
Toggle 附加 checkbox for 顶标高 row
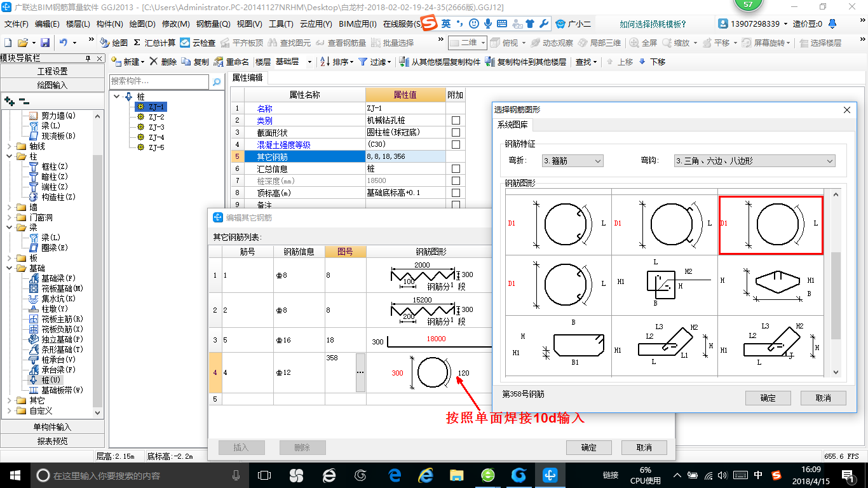(456, 193)
